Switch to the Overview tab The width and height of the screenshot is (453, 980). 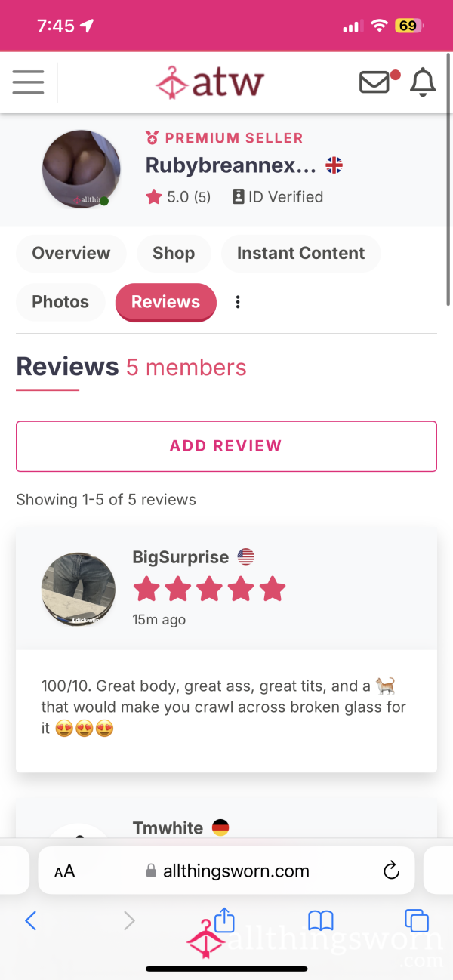[71, 253]
